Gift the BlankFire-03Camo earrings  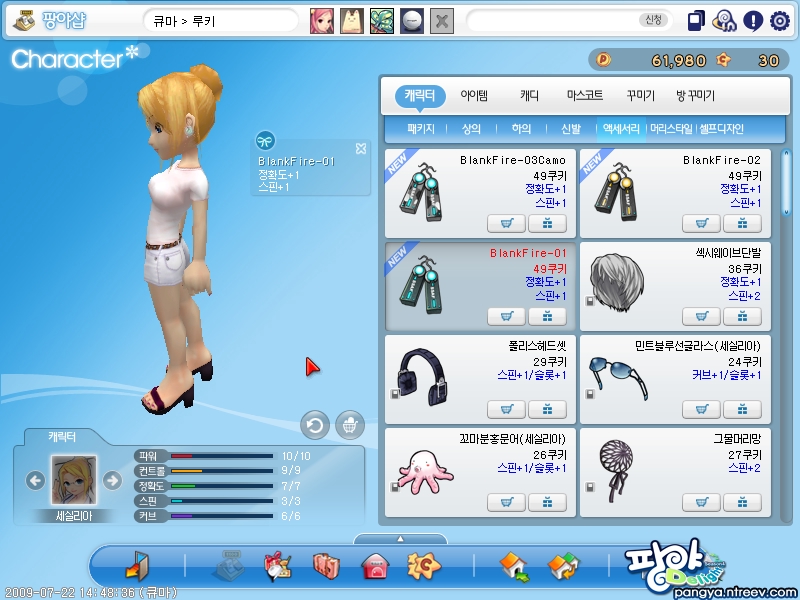pos(547,223)
